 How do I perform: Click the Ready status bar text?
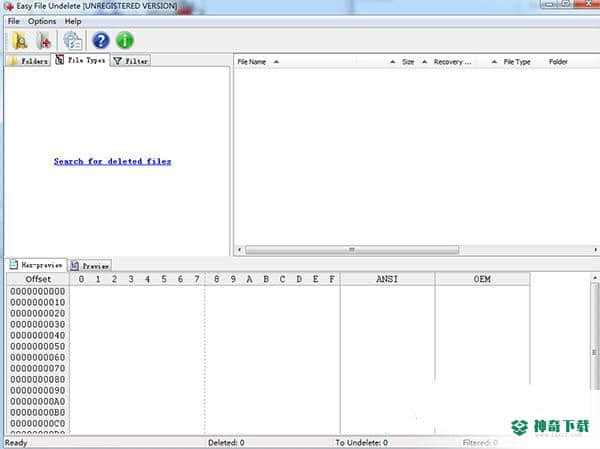[16, 443]
